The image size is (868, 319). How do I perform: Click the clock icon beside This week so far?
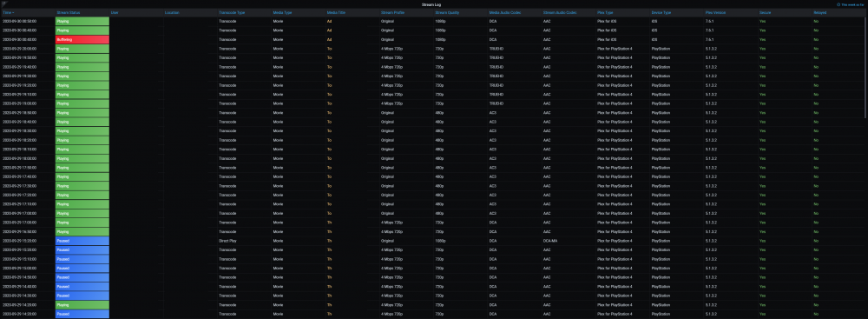point(838,4)
